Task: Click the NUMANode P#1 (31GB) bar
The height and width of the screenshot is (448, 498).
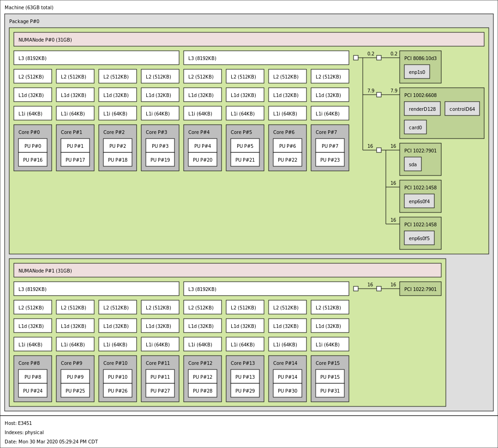Action: tap(227, 271)
